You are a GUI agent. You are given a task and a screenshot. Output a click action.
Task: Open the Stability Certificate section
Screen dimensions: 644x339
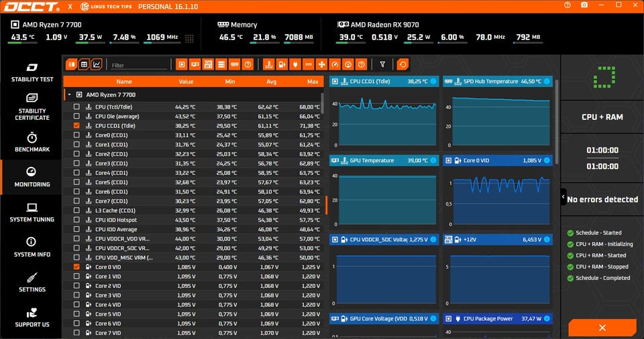pyautogui.click(x=32, y=107)
